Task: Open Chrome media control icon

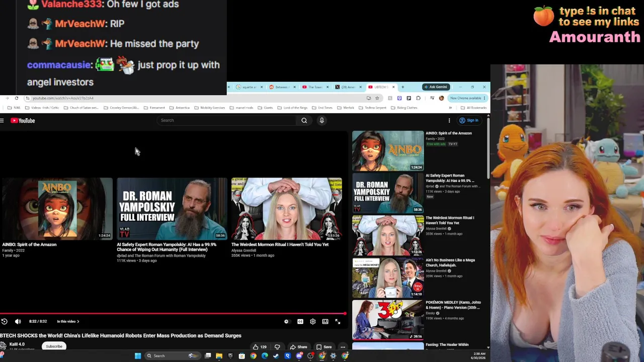Action: tap(432, 98)
